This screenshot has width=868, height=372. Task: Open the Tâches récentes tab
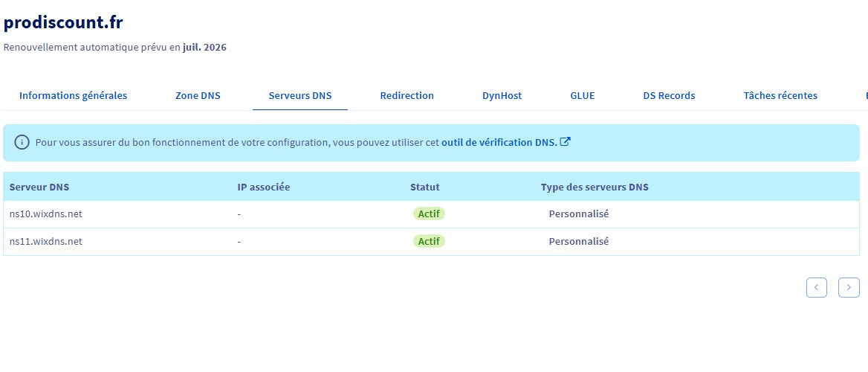click(780, 95)
